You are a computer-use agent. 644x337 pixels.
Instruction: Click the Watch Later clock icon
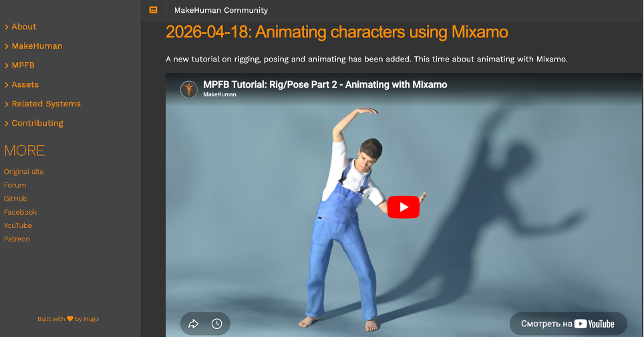pos(217,324)
